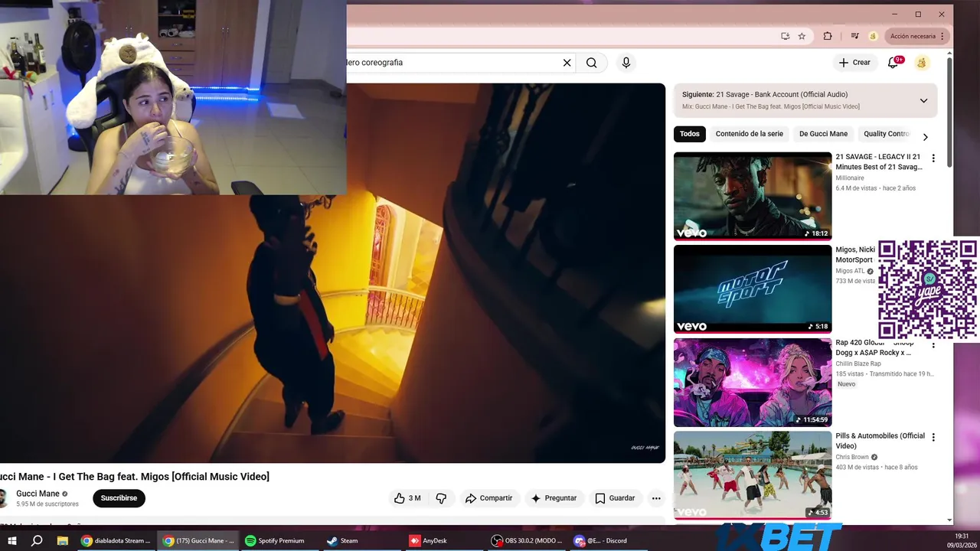Image resolution: width=980 pixels, height=551 pixels.
Task: Open Rap 420 Global video thumbnail
Action: click(753, 383)
